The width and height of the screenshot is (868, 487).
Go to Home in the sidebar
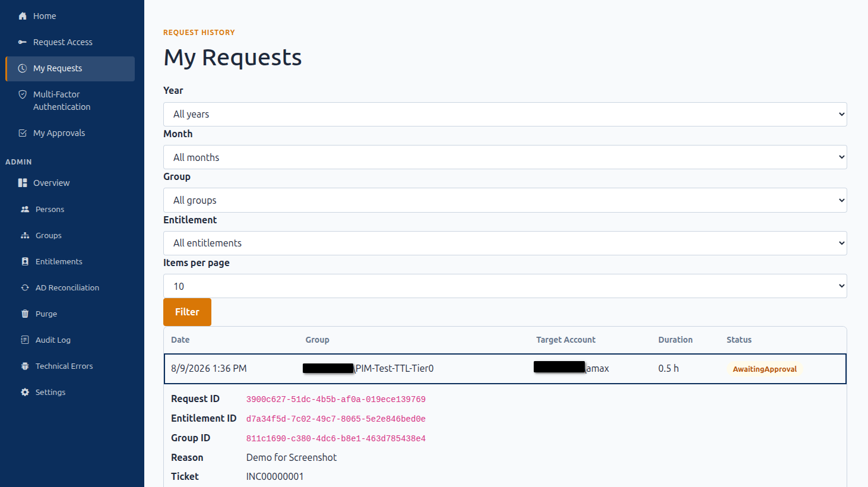[x=70, y=16]
